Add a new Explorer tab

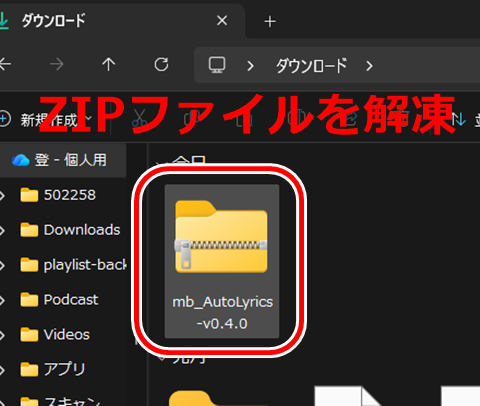tap(270, 22)
